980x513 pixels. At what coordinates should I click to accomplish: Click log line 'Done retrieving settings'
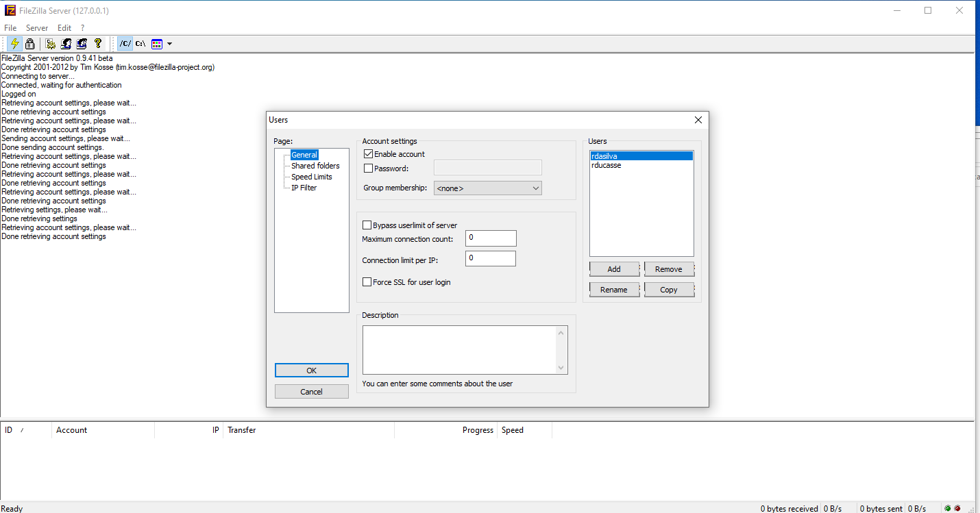[x=39, y=218]
